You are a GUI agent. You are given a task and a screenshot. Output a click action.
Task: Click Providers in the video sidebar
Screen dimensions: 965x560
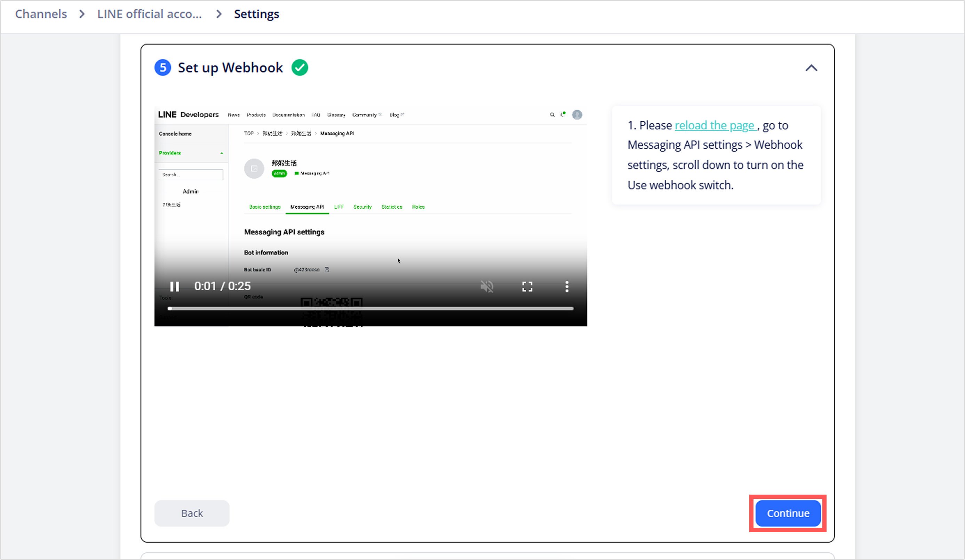coord(170,153)
